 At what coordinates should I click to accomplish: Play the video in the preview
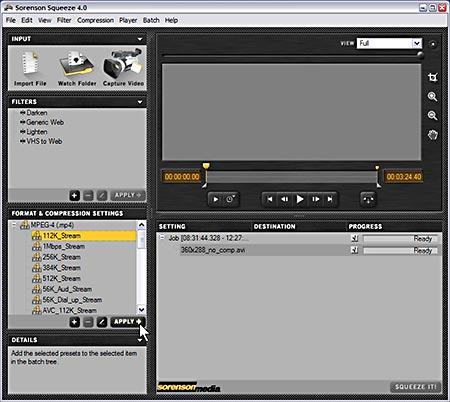(300, 199)
